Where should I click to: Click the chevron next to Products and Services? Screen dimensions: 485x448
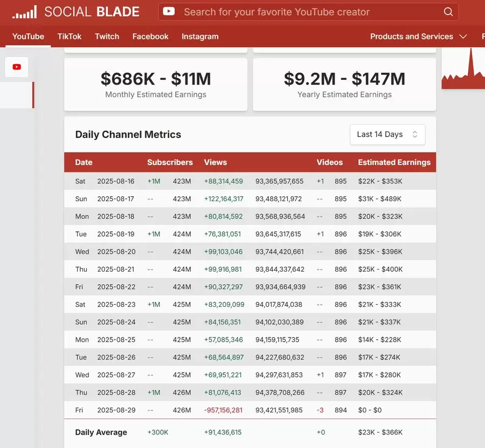463,37
